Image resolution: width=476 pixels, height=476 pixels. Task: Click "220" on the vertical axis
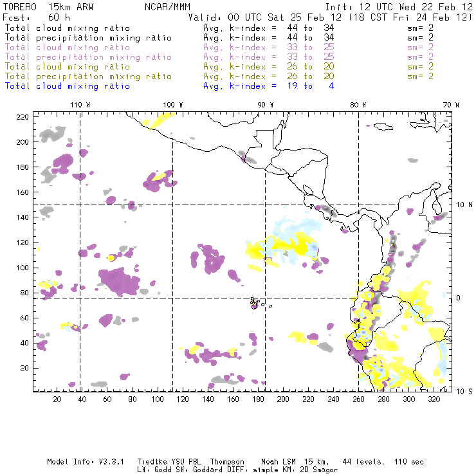point(23,117)
